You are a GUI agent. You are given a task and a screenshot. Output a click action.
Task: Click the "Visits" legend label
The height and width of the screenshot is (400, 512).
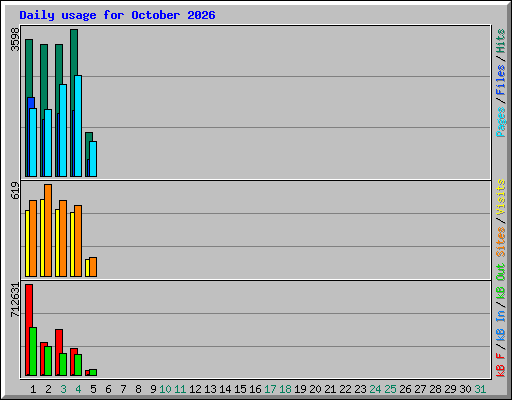500,197
